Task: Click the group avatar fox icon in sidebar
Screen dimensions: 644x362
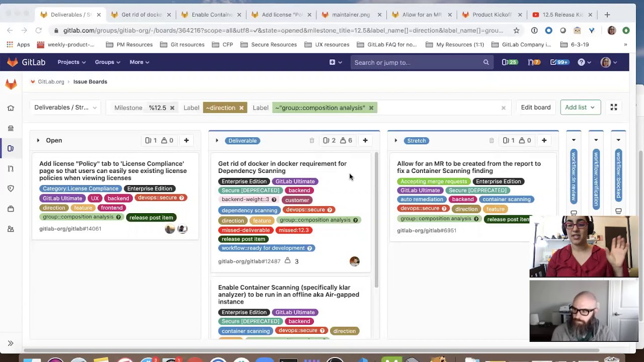Action: (x=11, y=84)
